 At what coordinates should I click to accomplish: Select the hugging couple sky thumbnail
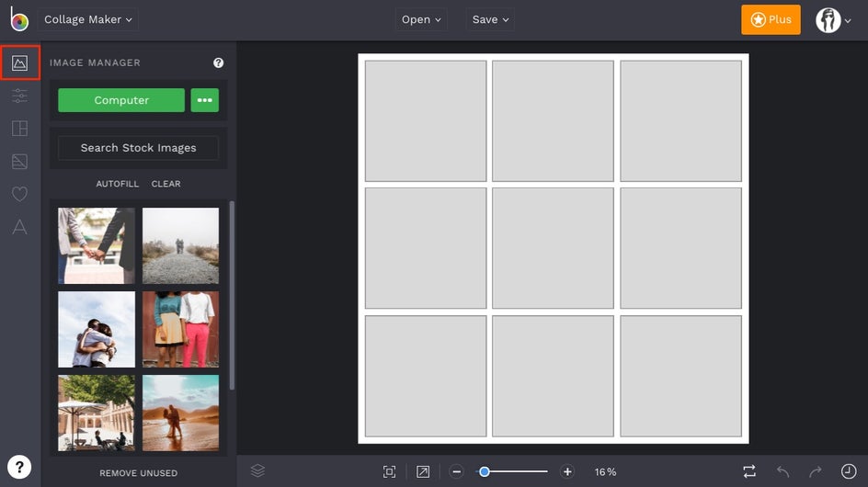click(x=97, y=329)
